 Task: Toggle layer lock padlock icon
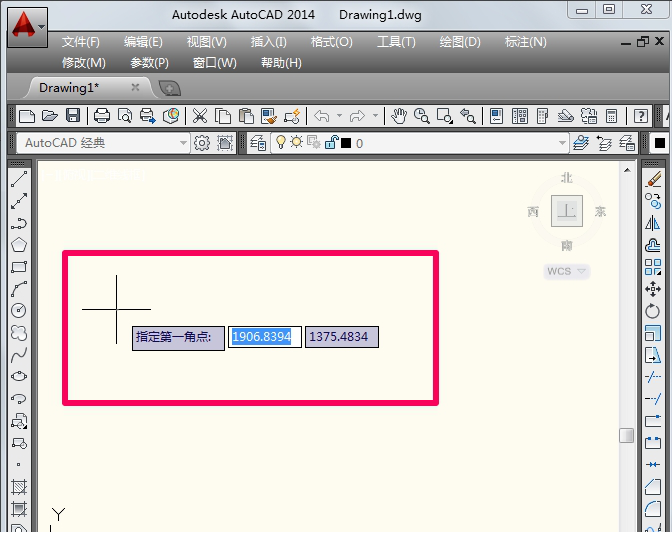coord(331,142)
